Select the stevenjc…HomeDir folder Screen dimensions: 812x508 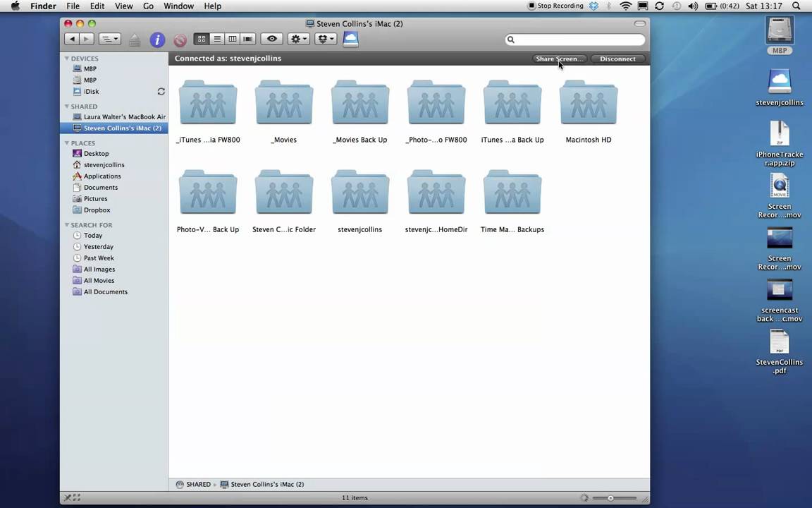[436, 193]
